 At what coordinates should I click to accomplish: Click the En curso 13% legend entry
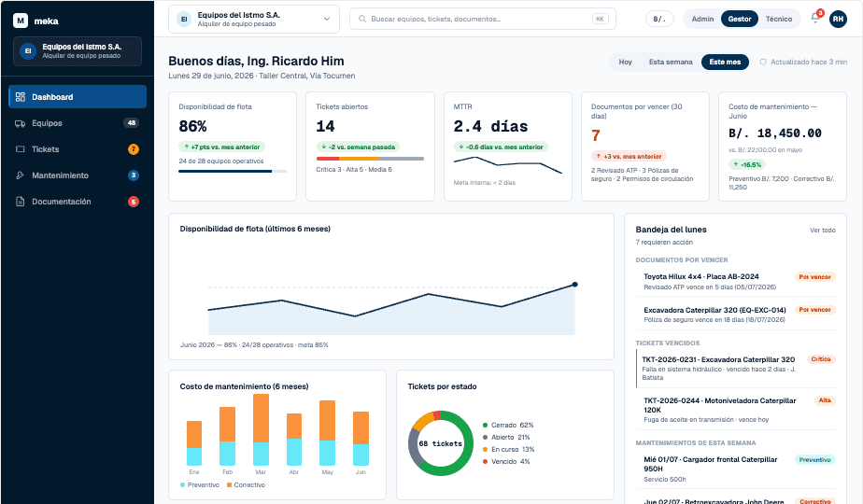point(508,450)
